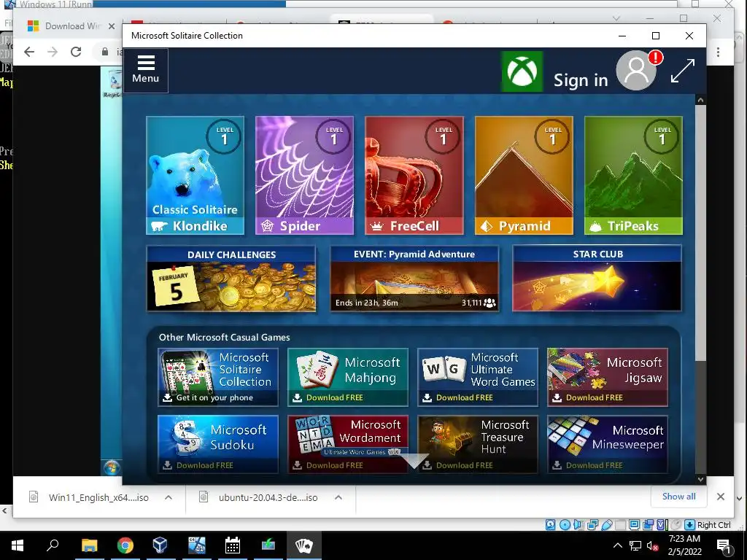
Task: Launch the Klondike Classic Solitaire game
Action: tap(195, 175)
